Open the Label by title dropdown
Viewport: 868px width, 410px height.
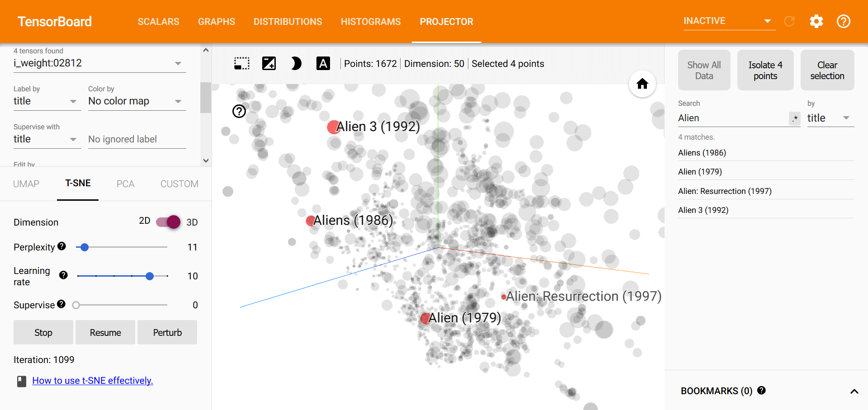point(45,101)
